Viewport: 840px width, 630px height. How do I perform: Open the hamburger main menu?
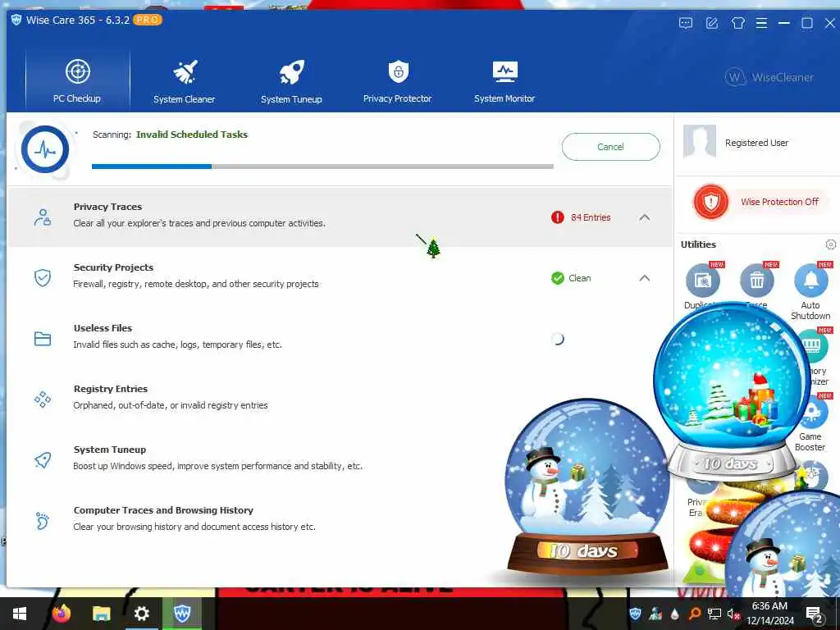click(761, 23)
